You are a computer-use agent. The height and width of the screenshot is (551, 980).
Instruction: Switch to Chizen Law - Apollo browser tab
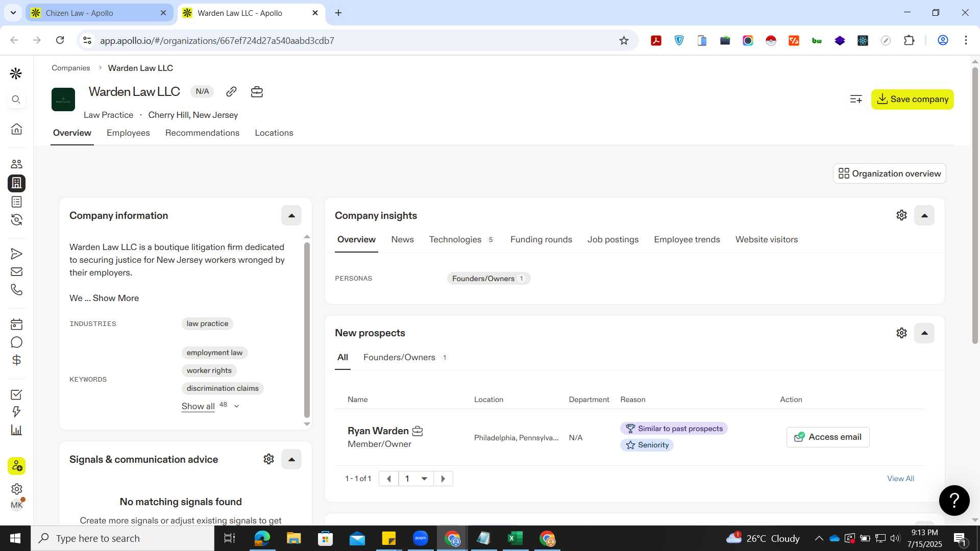100,13
